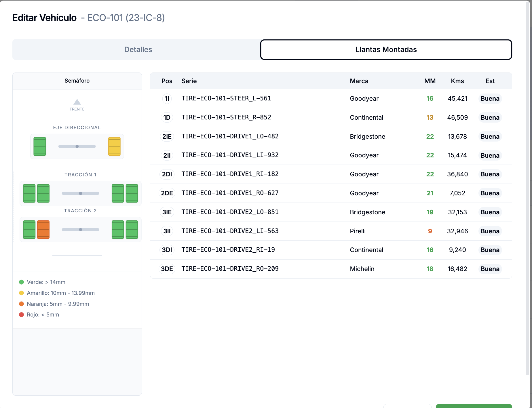532x408 pixels.
Task: Select outer left green tire in Tracción 1
Action: click(x=29, y=193)
